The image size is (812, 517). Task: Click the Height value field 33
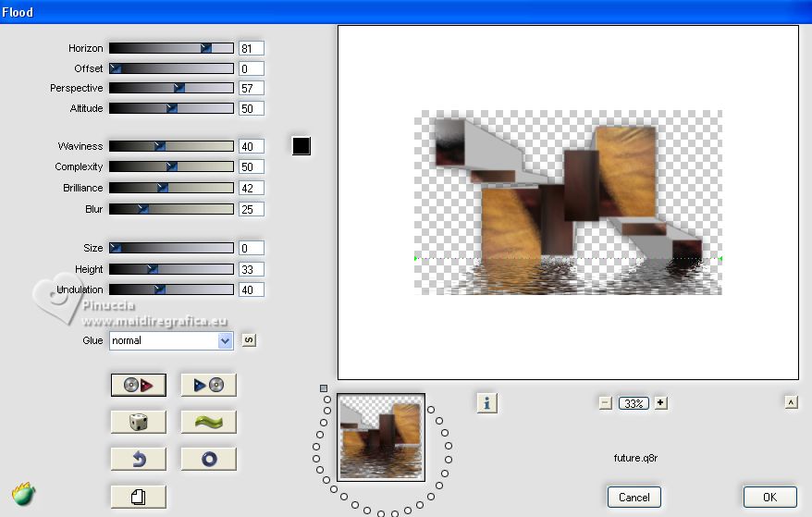coord(252,269)
